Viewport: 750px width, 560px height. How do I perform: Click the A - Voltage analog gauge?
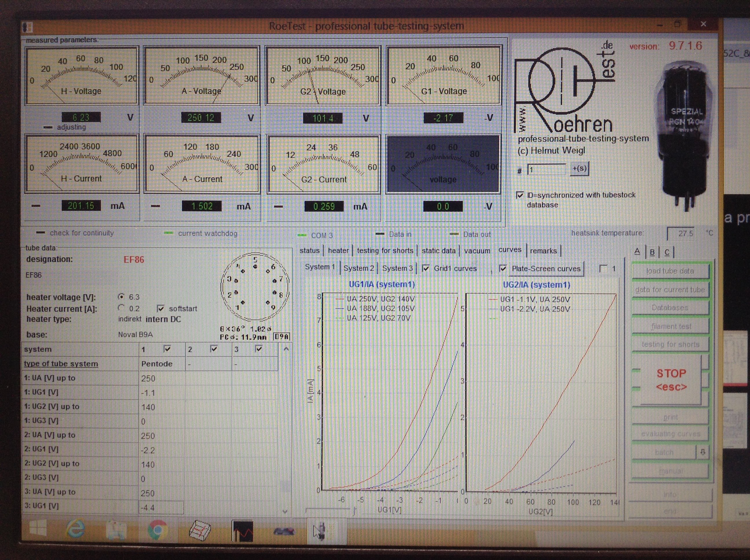point(202,75)
